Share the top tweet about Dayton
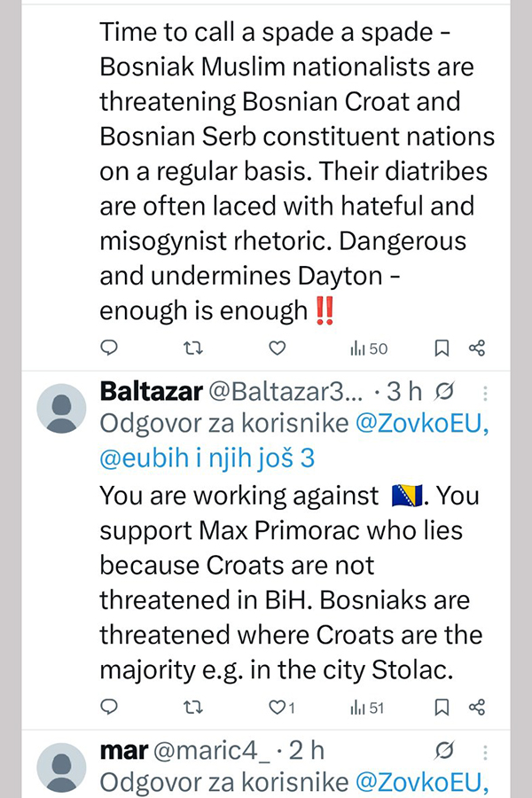The image size is (532, 798). coord(477,348)
